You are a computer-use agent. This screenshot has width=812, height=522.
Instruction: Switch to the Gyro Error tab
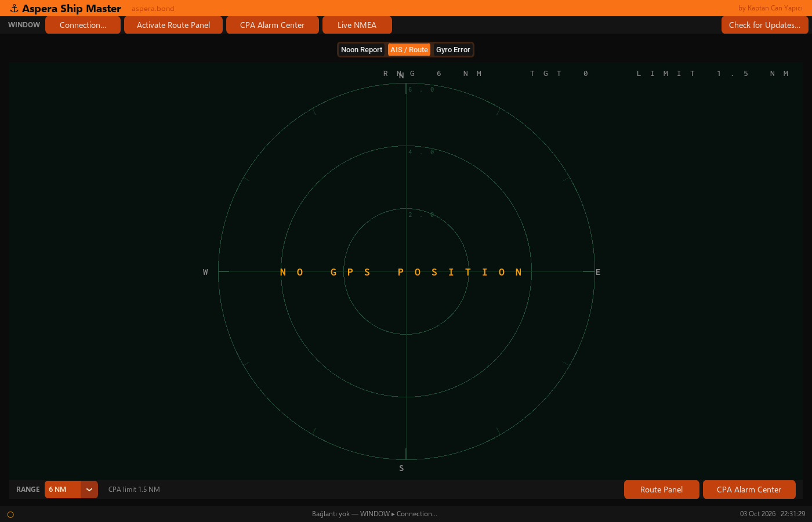(453, 50)
